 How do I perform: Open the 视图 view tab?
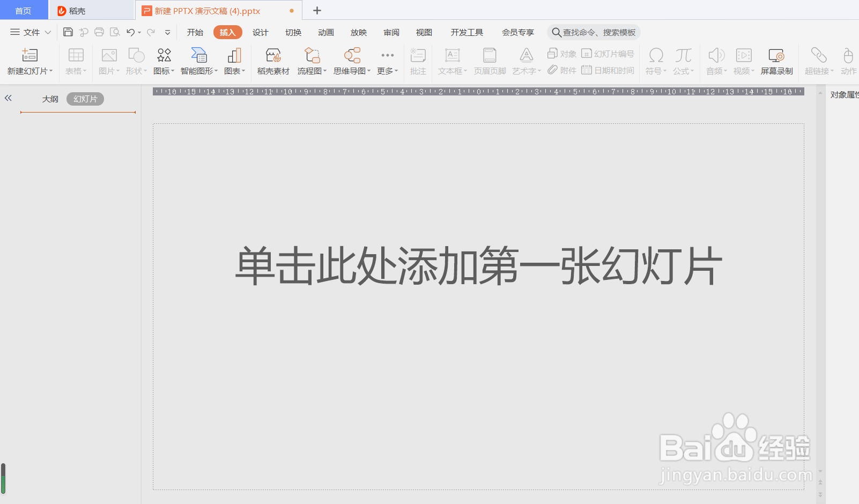tap(424, 32)
